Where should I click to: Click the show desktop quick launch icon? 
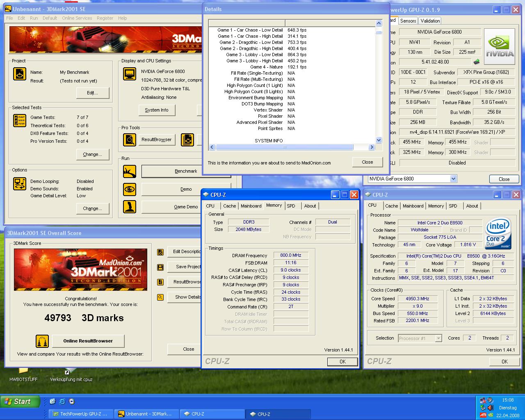(x=52, y=402)
